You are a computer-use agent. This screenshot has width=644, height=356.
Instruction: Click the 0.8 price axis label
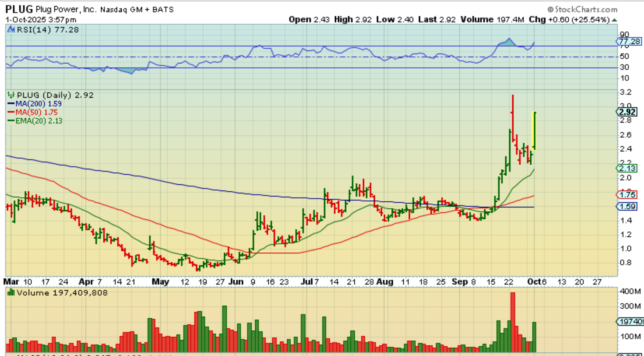coord(626,263)
